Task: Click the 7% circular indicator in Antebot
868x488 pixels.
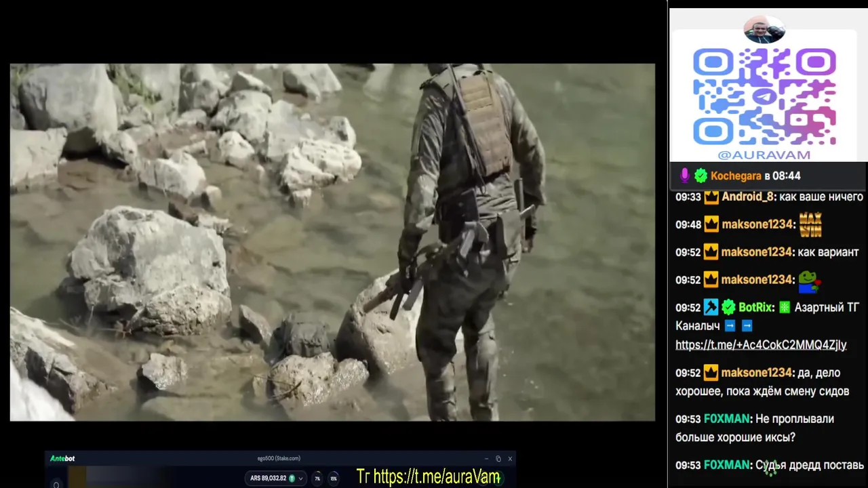Action: click(x=317, y=479)
